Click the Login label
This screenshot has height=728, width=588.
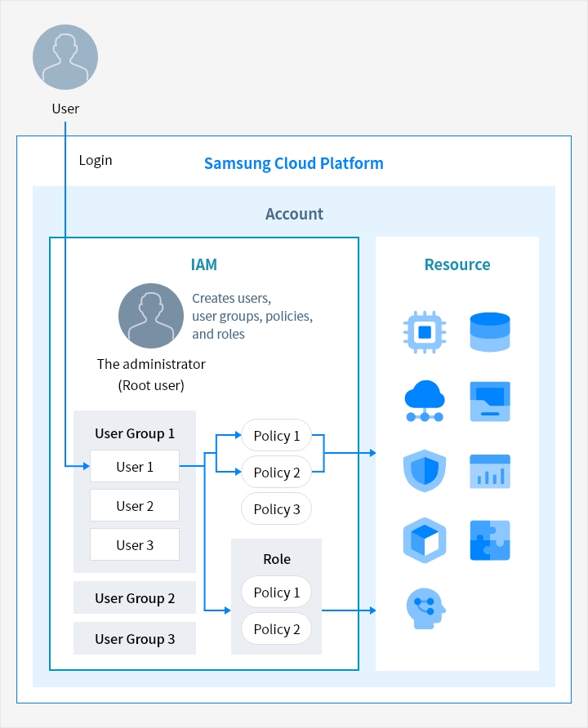(96, 160)
